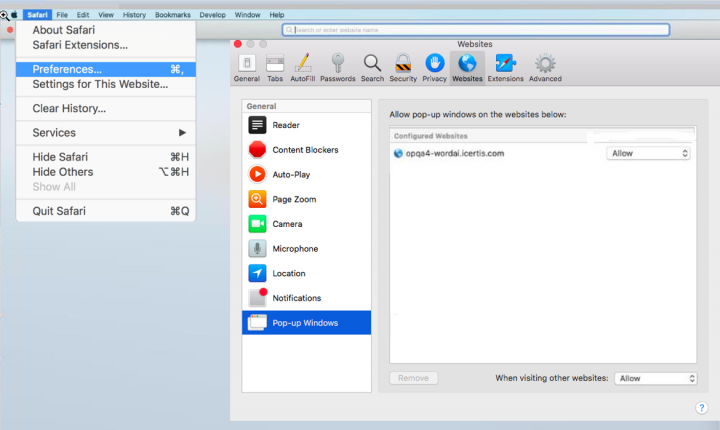Open the Edit menu
Screen dimensions: 720x430
click(x=83, y=15)
